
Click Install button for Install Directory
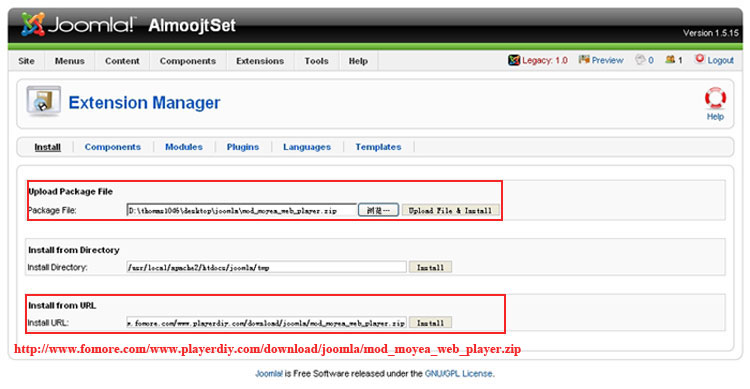click(x=430, y=267)
